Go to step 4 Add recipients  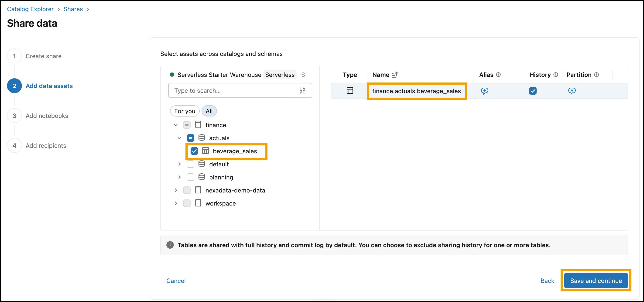pos(37,145)
